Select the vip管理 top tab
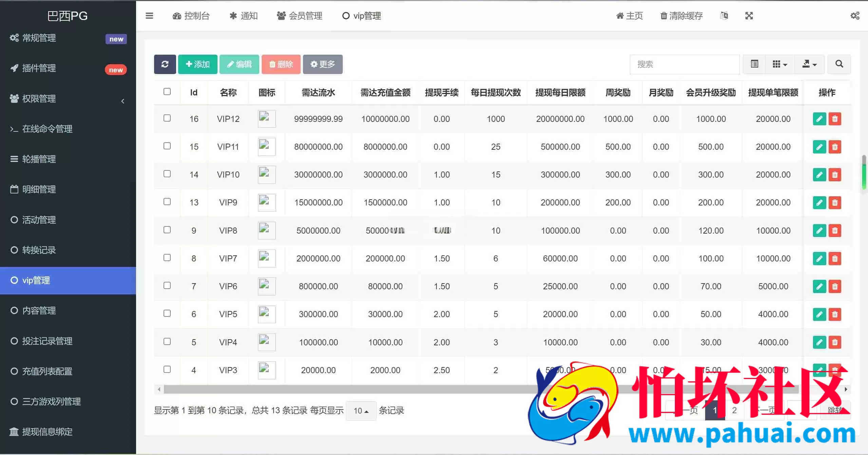This screenshot has width=868, height=455. [362, 16]
